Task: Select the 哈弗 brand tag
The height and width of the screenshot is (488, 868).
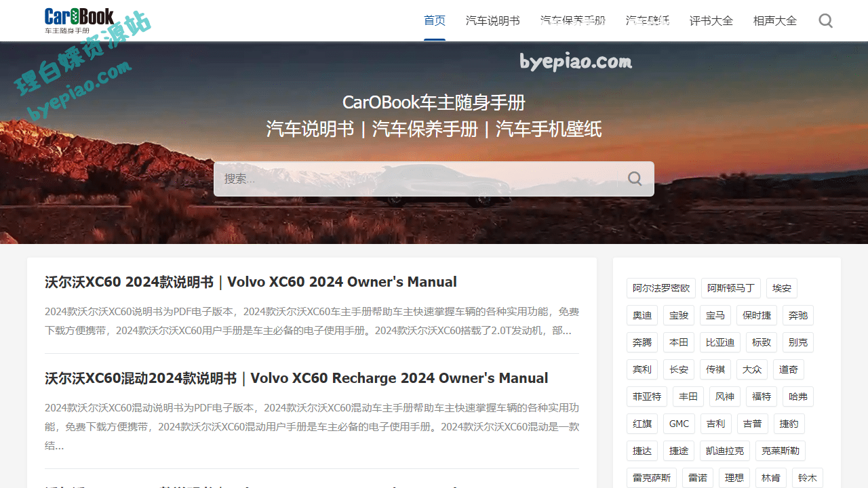Action: (x=798, y=396)
